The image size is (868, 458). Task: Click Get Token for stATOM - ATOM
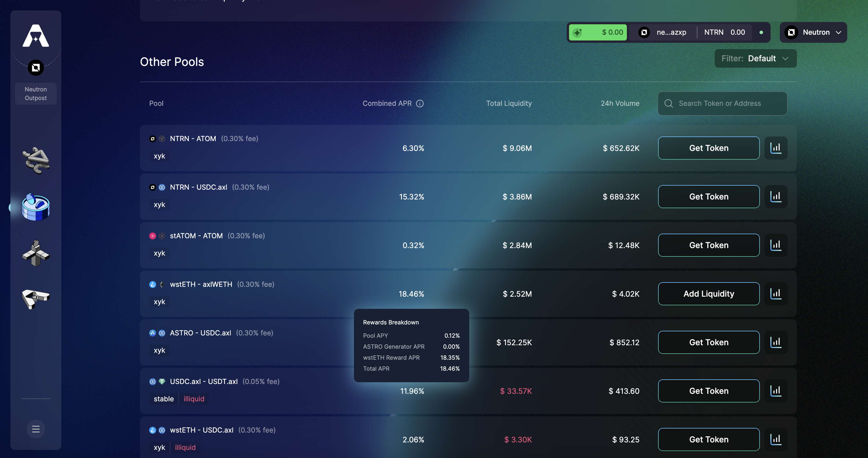click(x=709, y=245)
